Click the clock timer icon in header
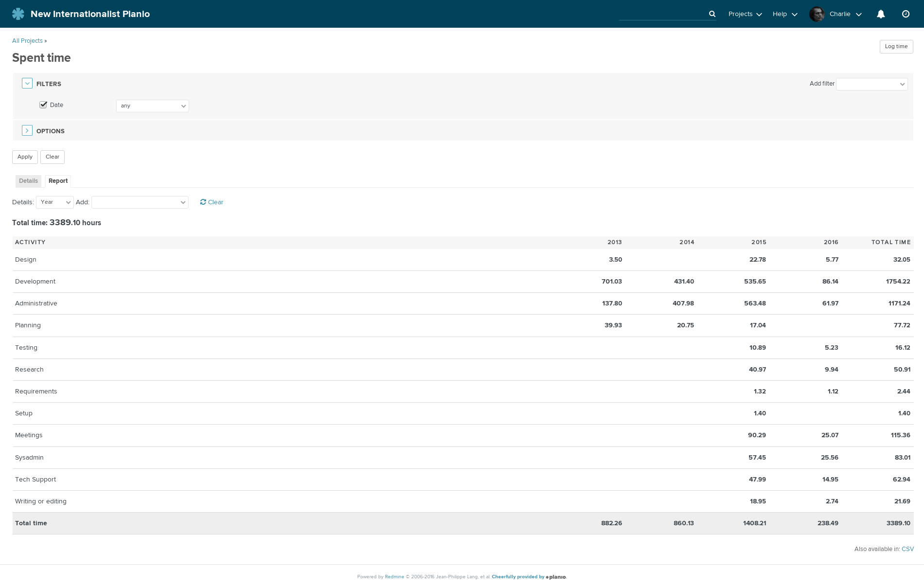924x588 pixels. tap(906, 14)
